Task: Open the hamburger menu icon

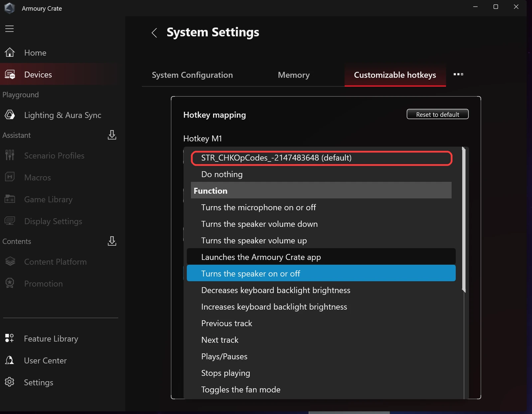Action: point(9,29)
